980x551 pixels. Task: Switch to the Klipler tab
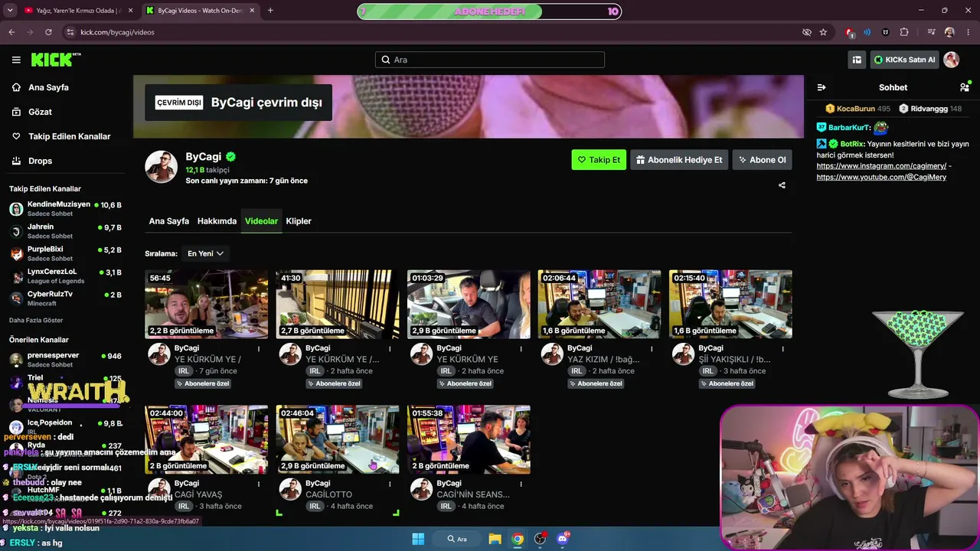click(x=299, y=221)
